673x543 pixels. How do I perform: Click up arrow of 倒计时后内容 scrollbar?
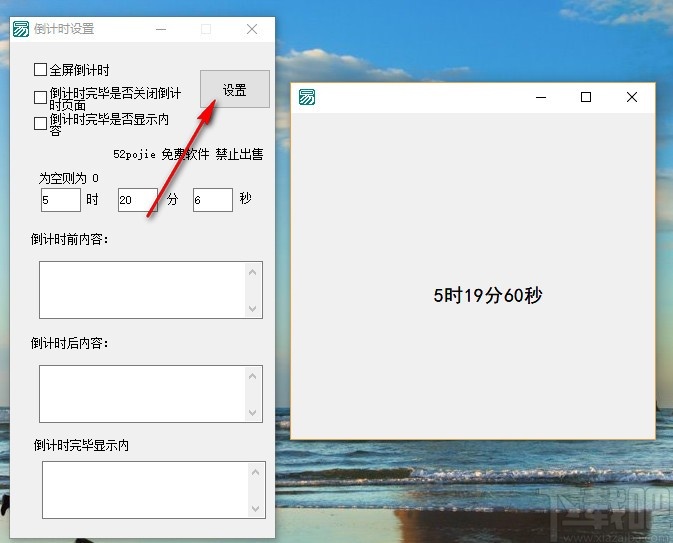pos(253,376)
